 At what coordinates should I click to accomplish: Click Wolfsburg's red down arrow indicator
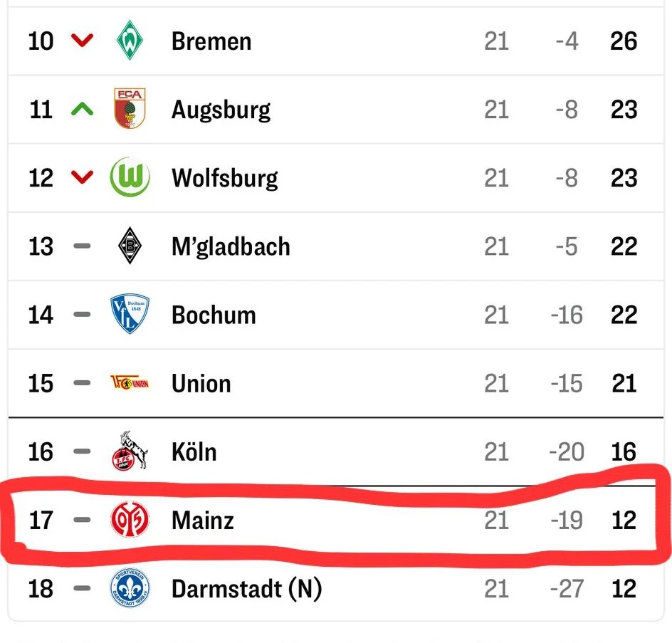[83, 177]
